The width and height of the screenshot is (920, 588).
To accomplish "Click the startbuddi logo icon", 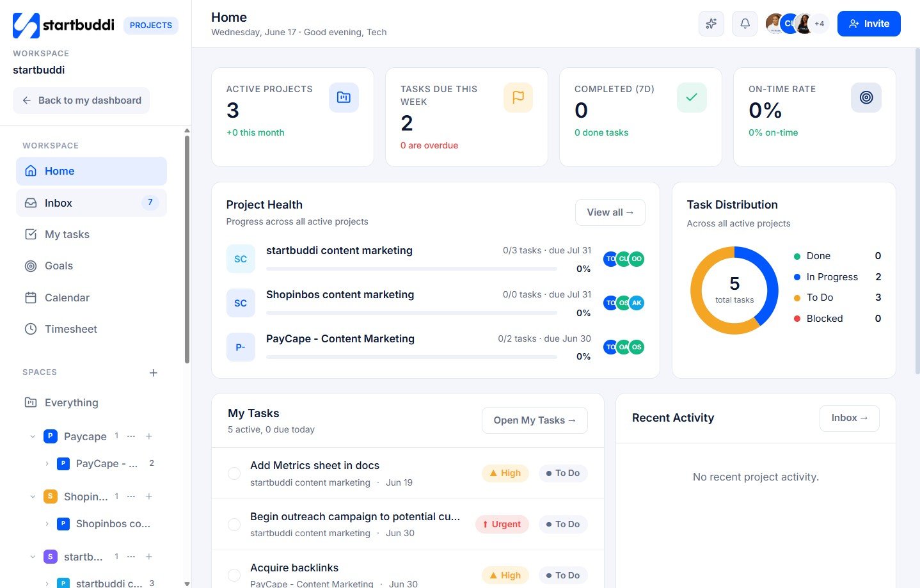I will point(26,25).
